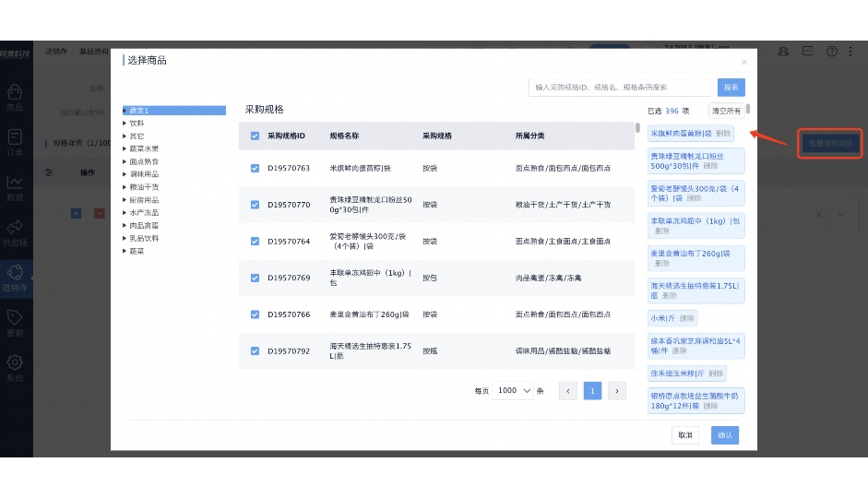Expand the 其它 category node
The height and width of the screenshot is (498, 868).
(125, 136)
